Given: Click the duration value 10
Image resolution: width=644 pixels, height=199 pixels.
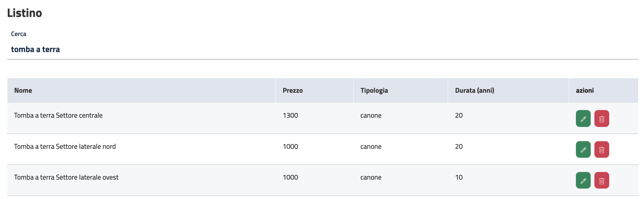Looking at the screenshot, I should 459,177.
